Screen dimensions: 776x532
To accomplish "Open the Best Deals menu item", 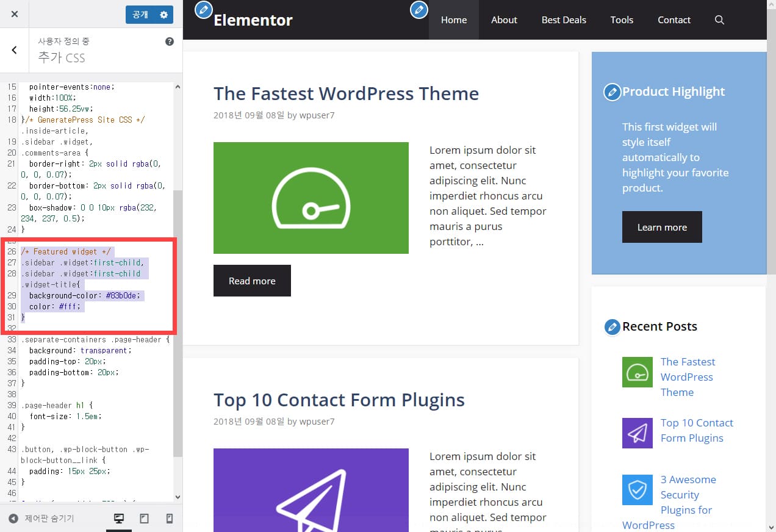I will [x=564, y=20].
